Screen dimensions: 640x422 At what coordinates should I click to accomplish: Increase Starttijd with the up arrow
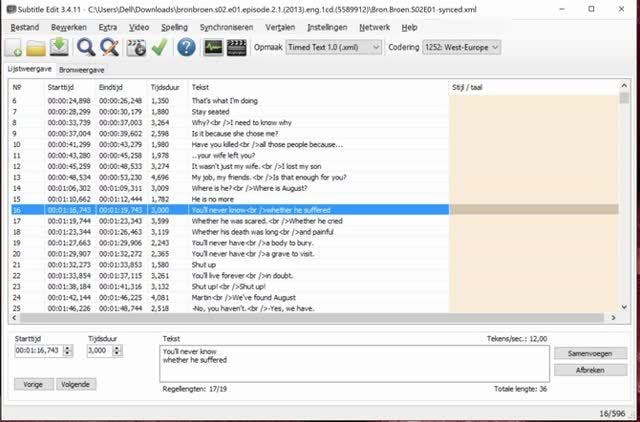(x=68, y=348)
